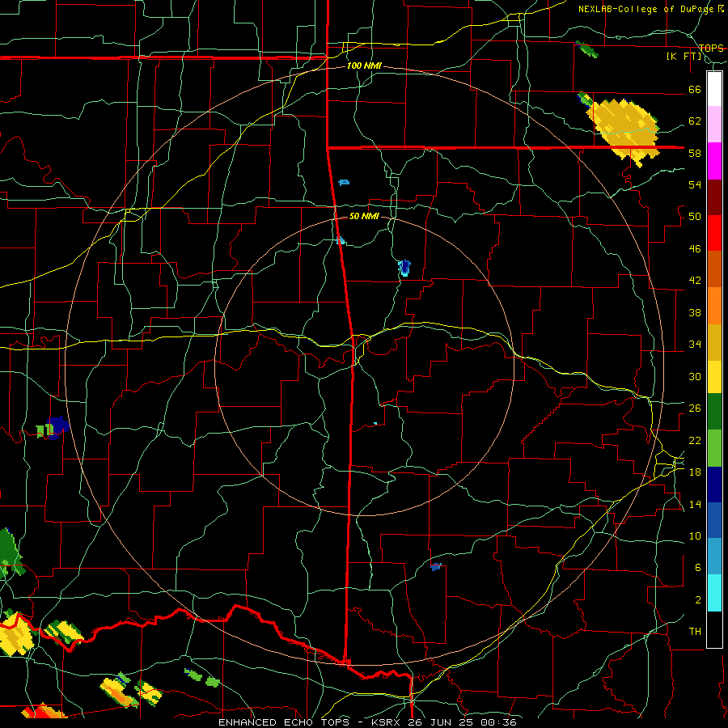Pick the navy blue legend swatch
This screenshot has height=728, width=728.
point(714,485)
